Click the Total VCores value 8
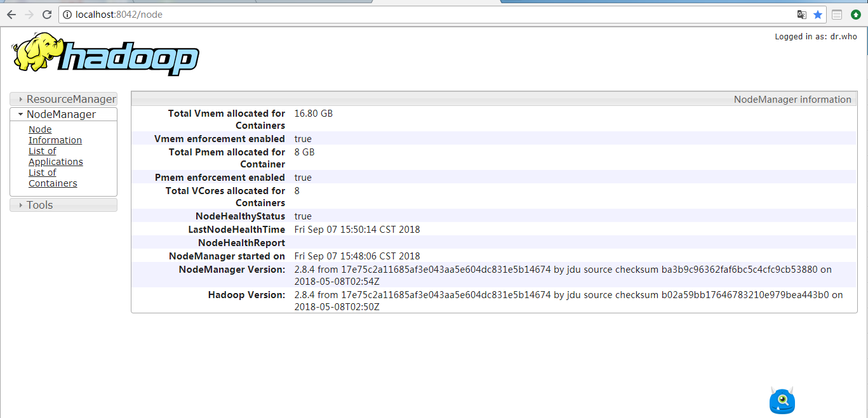The image size is (868, 418). (297, 191)
